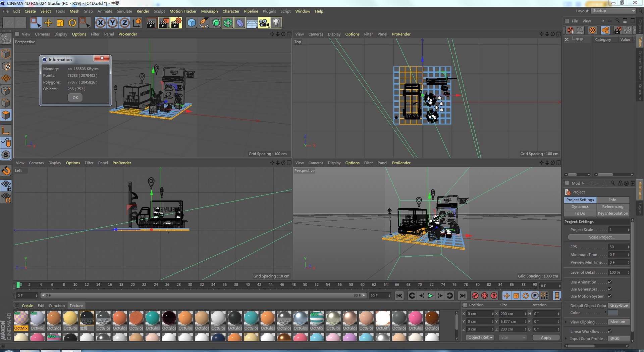Activate the Rotate tool in top toolbar
644x352 pixels.
point(72,23)
